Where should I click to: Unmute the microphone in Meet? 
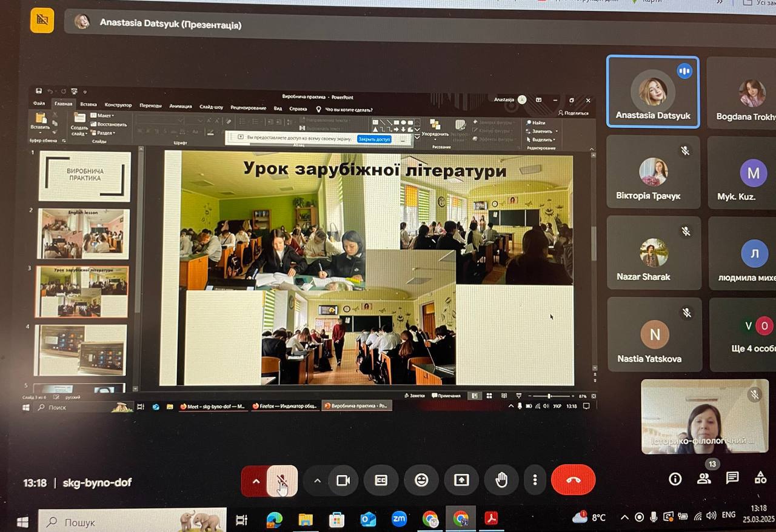click(x=282, y=481)
